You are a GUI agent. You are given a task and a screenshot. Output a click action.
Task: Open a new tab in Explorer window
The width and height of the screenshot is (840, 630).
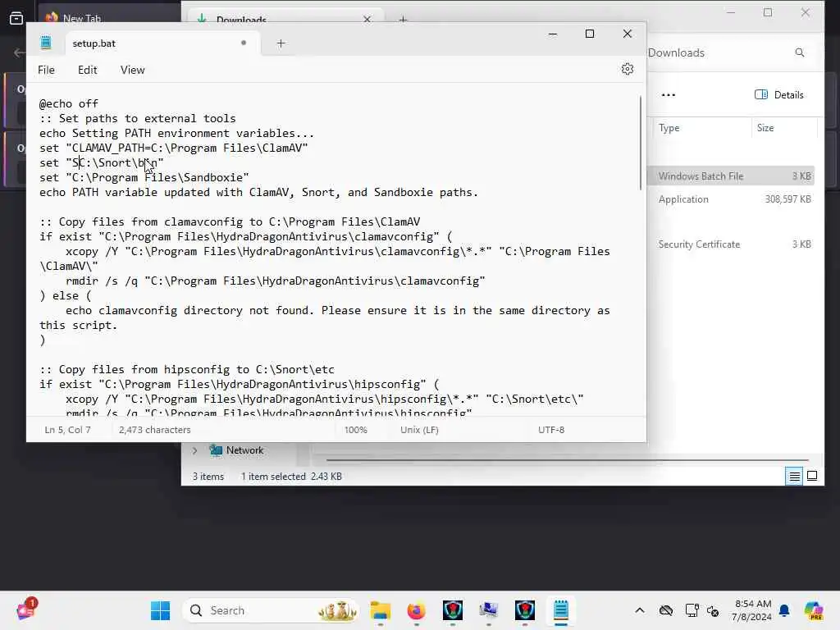pos(403,20)
